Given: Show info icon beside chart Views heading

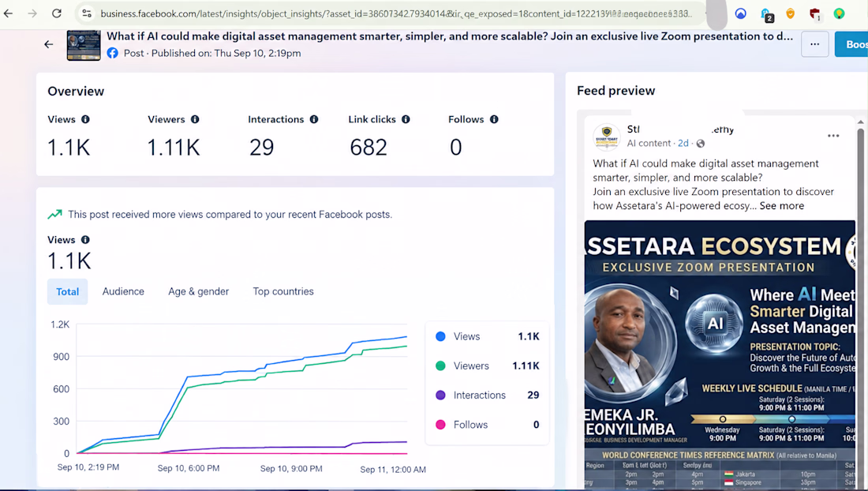Looking at the screenshot, I should tap(85, 240).
